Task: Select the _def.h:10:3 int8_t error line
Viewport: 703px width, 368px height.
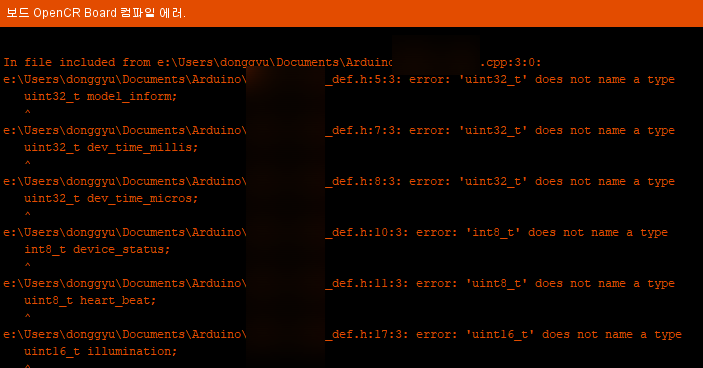Action: pyautogui.click(x=335, y=233)
